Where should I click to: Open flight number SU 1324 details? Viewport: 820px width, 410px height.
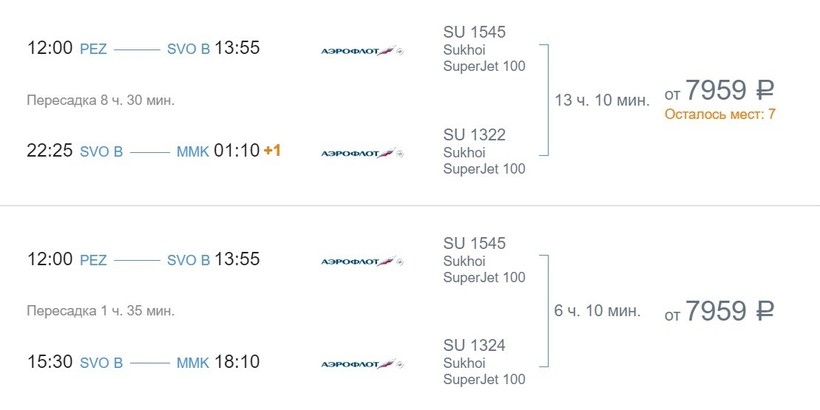click(x=474, y=345)
